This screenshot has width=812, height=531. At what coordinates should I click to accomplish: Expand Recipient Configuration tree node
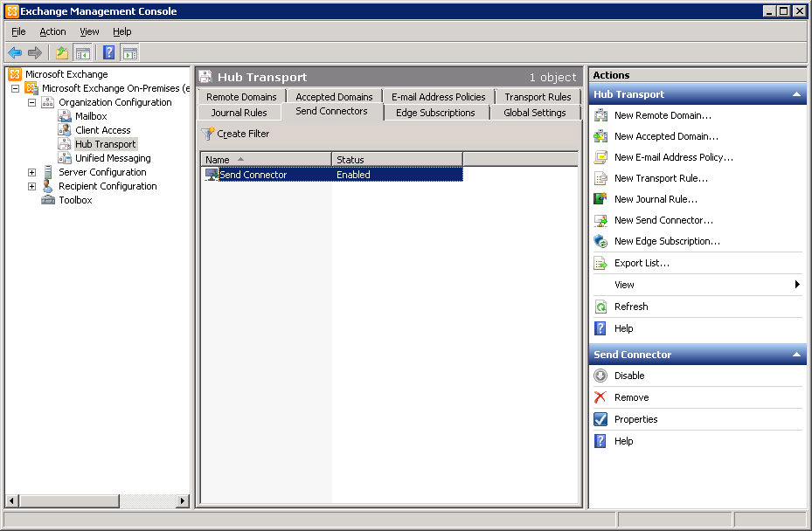[x=32, y=186]
